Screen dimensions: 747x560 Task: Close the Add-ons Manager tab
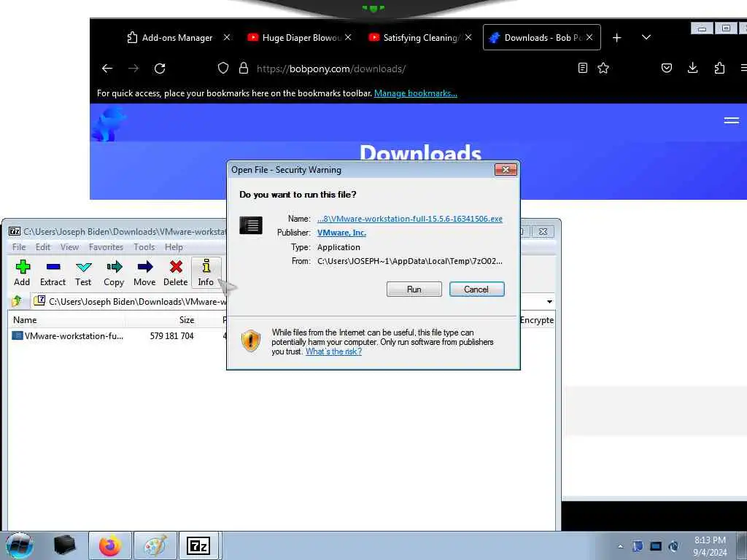227,37
